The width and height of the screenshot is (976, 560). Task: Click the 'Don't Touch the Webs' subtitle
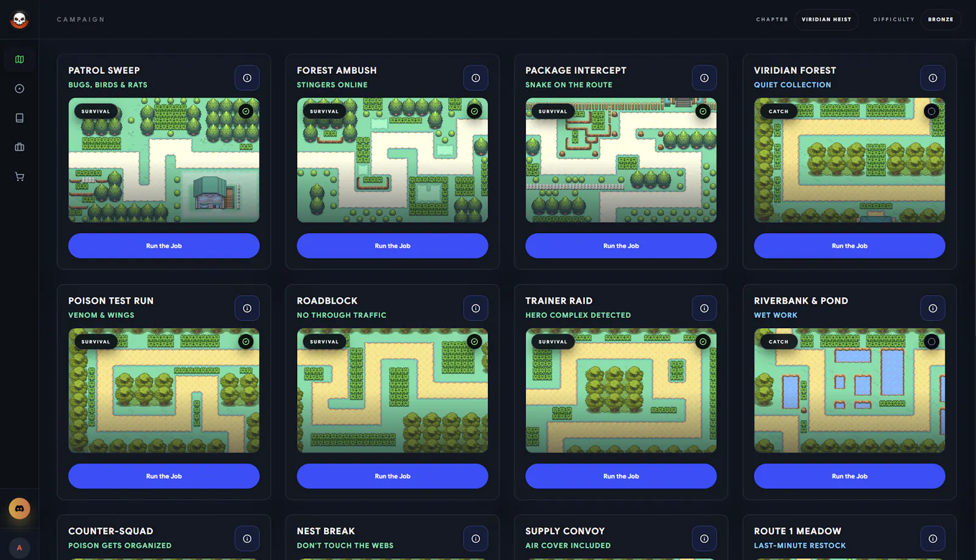[345, 545]
